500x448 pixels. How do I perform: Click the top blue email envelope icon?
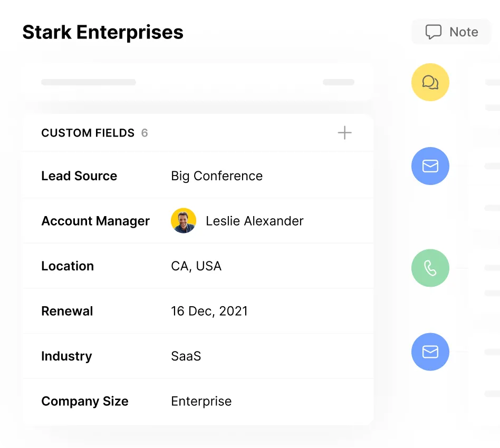[430, 166]
